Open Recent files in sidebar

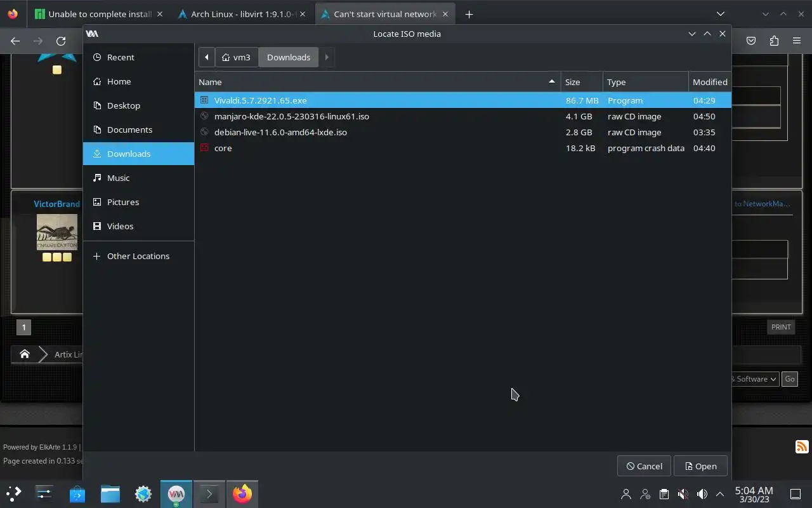tap(138, 57)
